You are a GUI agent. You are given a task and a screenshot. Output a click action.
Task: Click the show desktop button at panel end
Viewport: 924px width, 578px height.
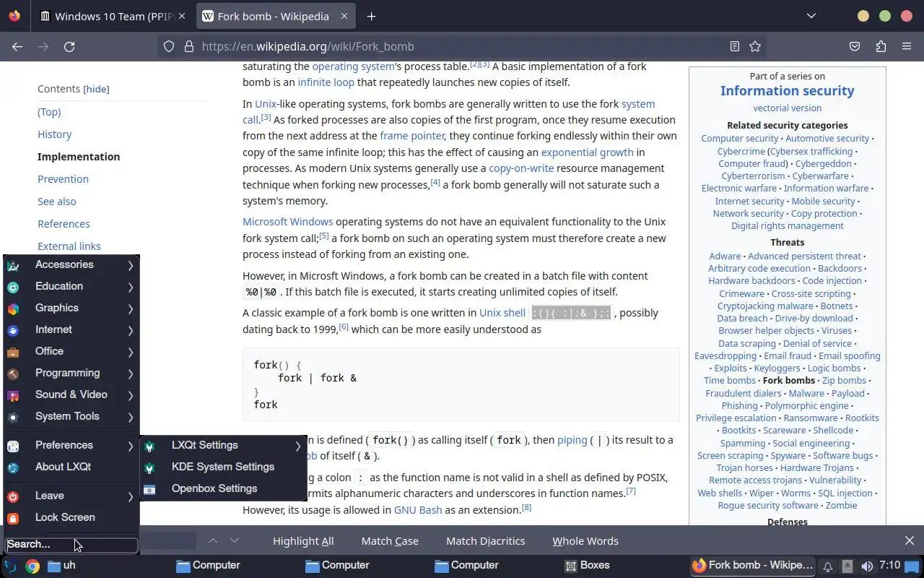tap(913, 566)
